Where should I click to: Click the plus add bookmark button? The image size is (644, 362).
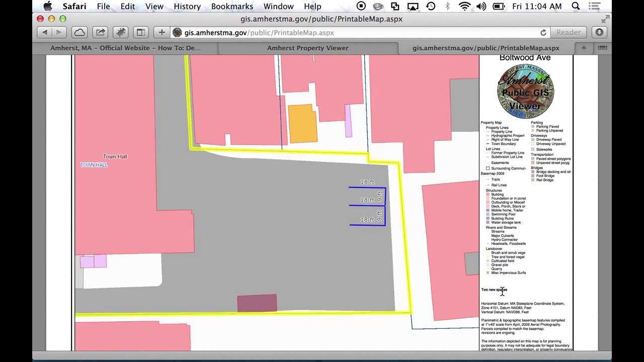pyautogui.click(x=162, y=32)
